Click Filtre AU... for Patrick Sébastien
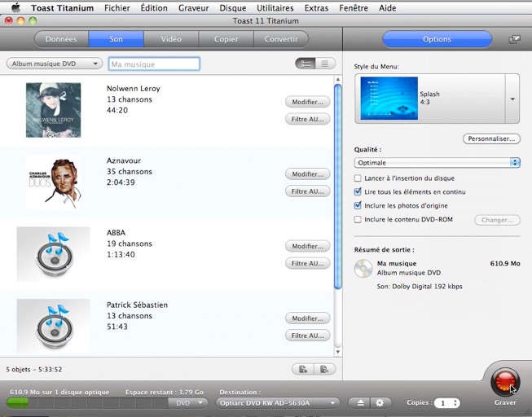The image size is (532, 417). coord(307,336)
